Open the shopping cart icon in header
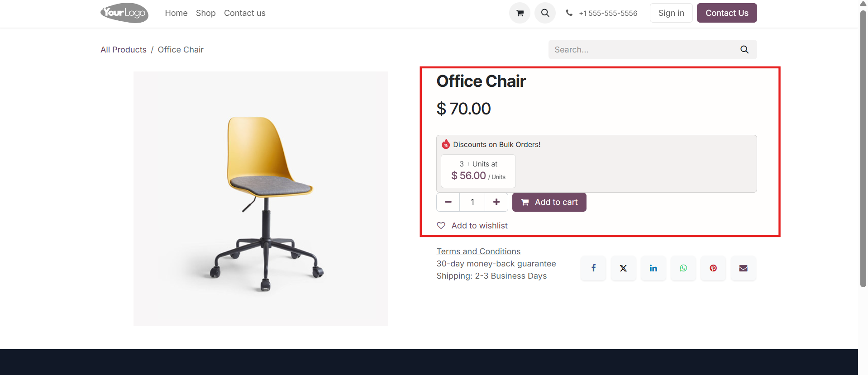868x375 pixels. coord(520,13)
